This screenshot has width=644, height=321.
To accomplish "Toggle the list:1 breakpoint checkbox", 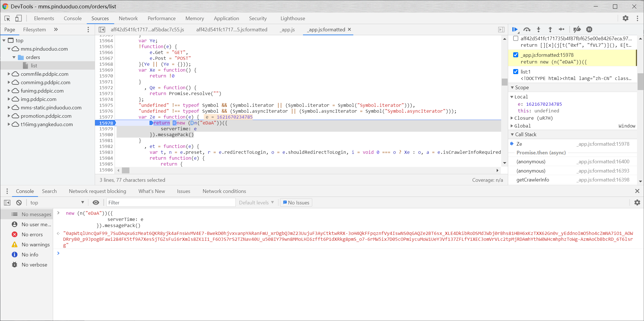I will (517, 72).
